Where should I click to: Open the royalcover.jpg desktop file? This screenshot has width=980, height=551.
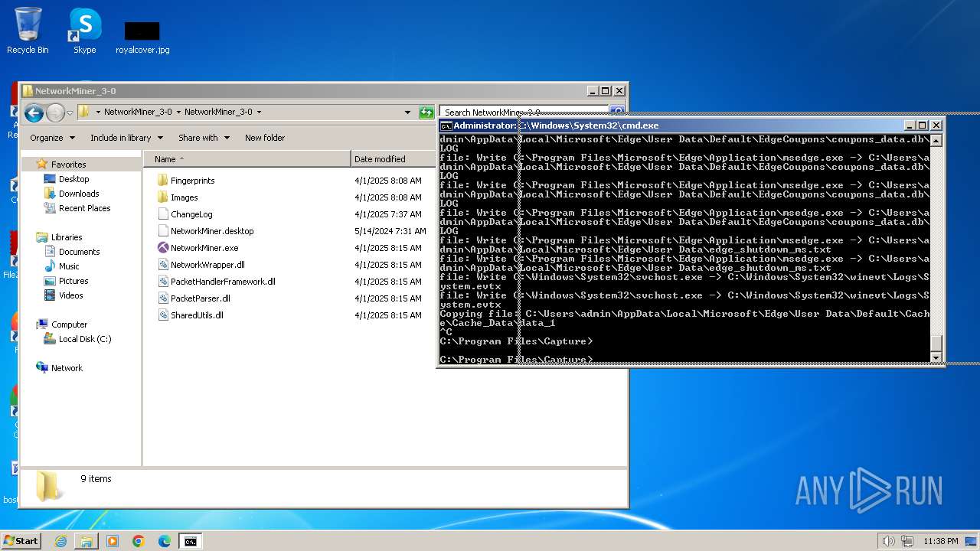pos(142,37)
